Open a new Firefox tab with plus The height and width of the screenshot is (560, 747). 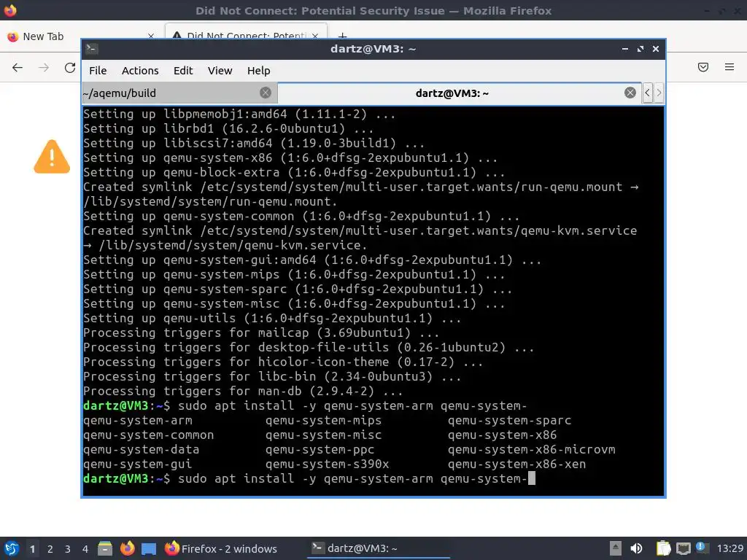(342, 35)
